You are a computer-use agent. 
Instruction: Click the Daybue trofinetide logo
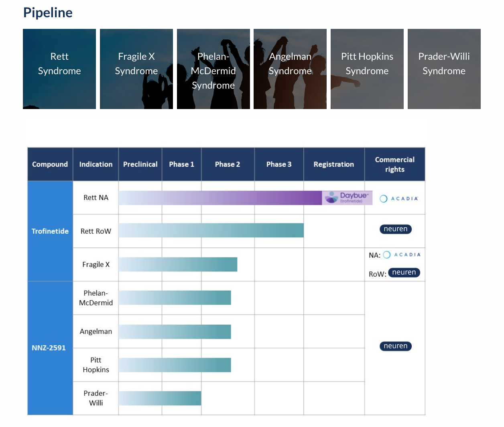coord(347,198)
